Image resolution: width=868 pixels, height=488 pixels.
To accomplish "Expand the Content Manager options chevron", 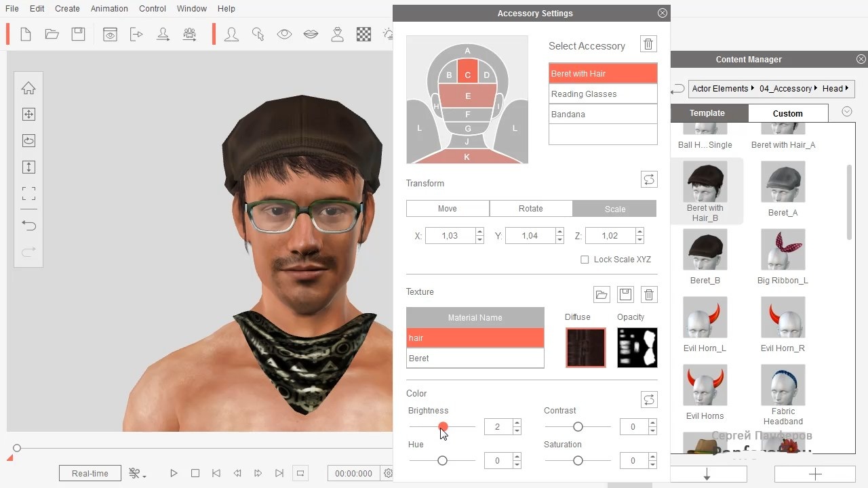I will 846,112.
